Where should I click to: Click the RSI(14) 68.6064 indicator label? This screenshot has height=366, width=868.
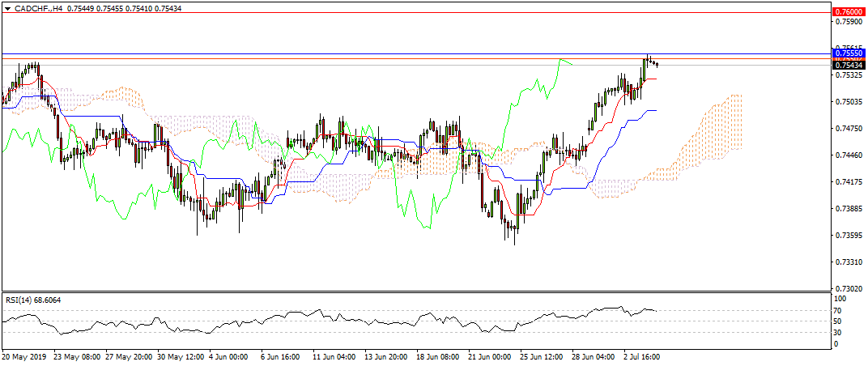click(x=33, y=300)
